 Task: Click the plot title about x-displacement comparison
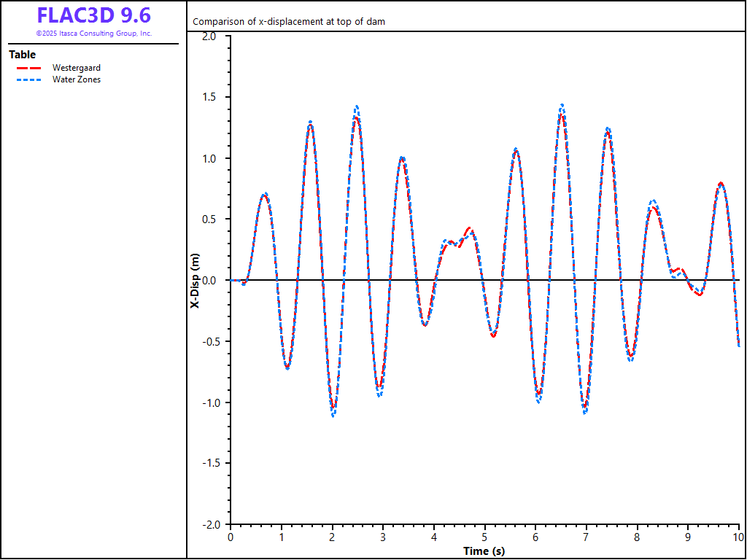[x=288, y=22]
